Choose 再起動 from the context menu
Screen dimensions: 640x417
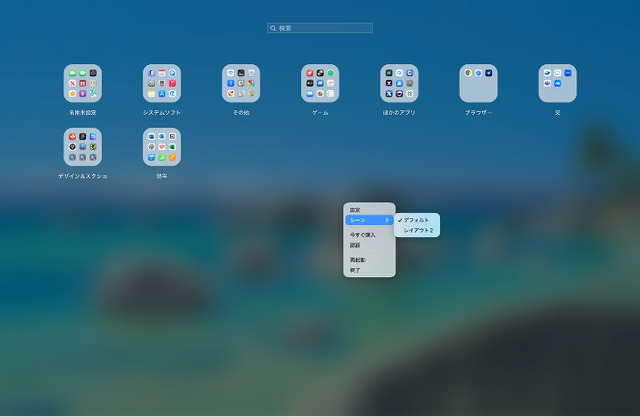(357, 260)
